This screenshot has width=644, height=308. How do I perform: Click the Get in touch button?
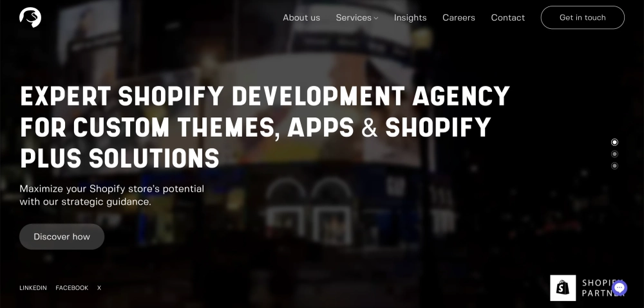click(582, 17)
